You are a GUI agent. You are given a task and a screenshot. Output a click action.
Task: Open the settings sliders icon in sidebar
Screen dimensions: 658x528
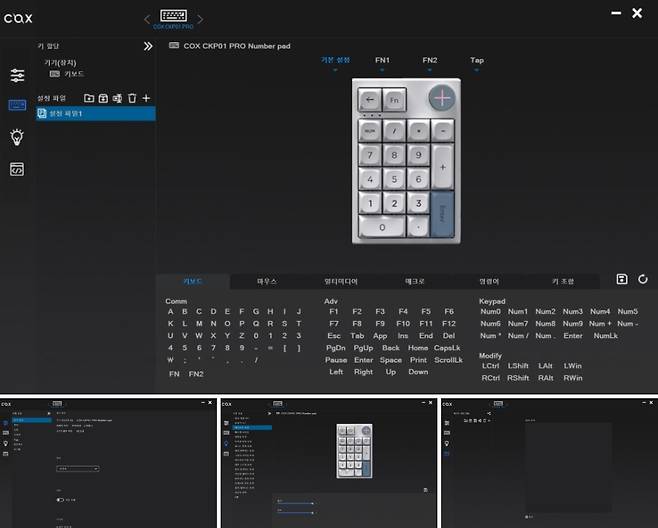click(x=17, y=76)
